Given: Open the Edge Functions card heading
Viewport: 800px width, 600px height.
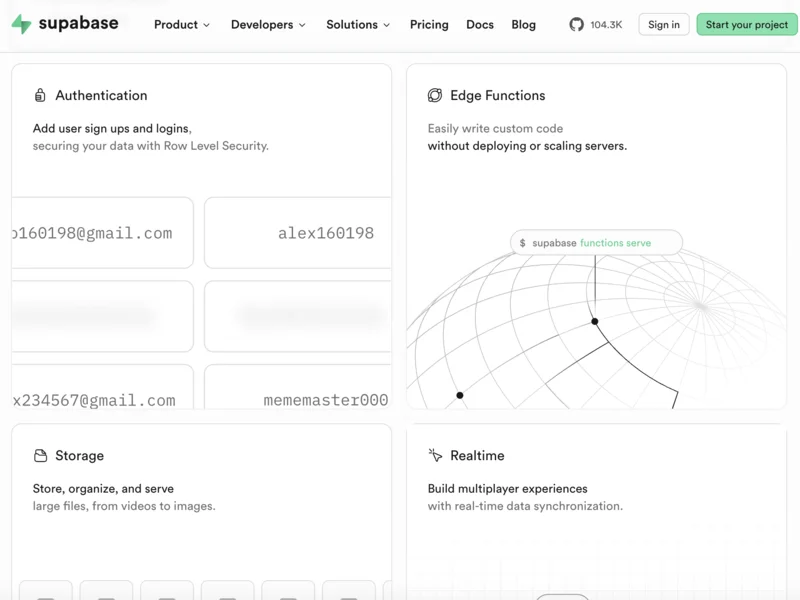Looking at the screenshot, I should [x=497, y=95].
